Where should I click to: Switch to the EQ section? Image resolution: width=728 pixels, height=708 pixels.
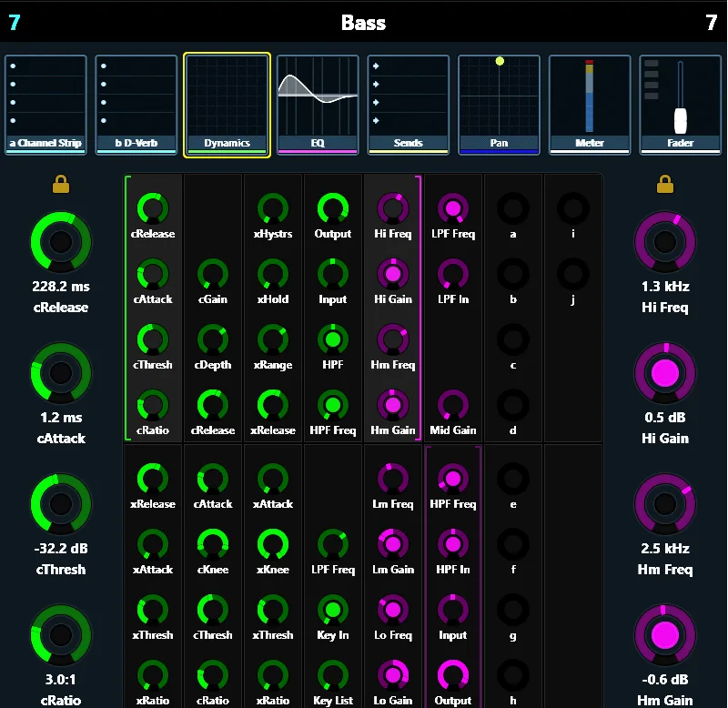[318, 105]
